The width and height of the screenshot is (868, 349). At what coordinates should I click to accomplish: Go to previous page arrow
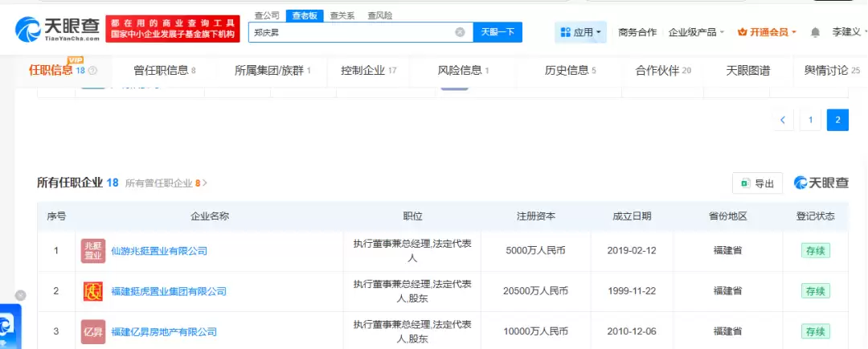coord(783,120)
